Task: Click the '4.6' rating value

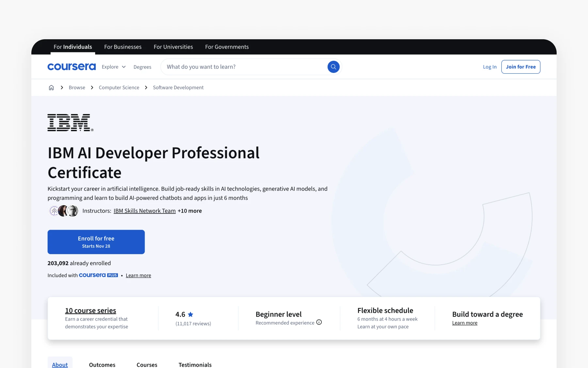Action: point(180,314)
